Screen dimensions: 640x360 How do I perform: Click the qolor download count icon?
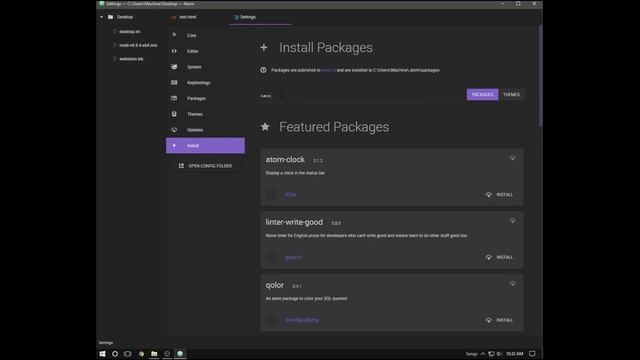click(513, 283)
